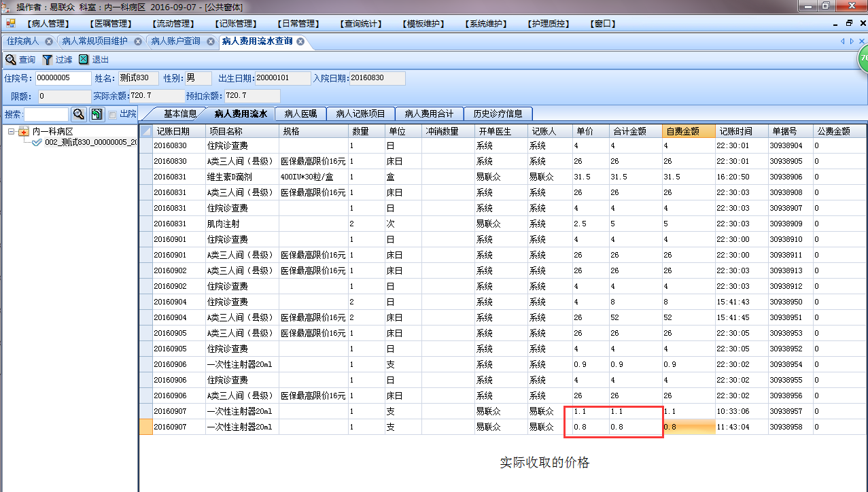Click the 搜索 text input box
This screenshot has width=868, height=492.
pyautogui.click(x=46, y=114)
